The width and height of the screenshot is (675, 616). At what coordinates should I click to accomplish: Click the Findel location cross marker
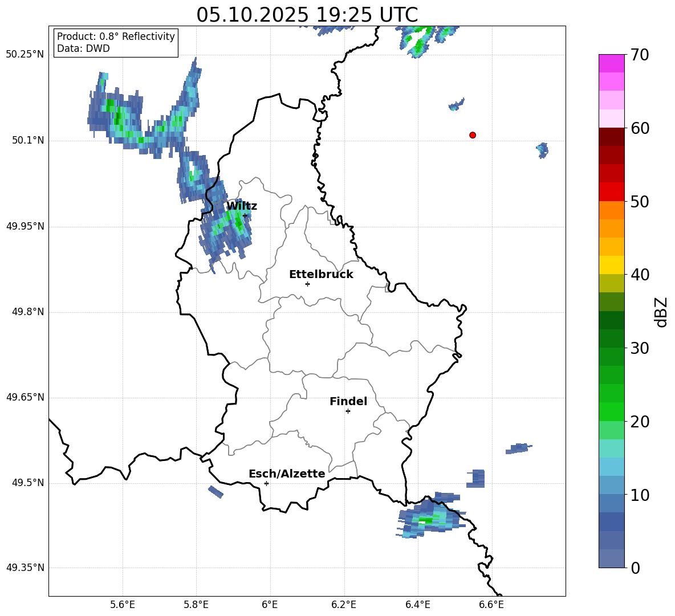click(x=348, y=411)
